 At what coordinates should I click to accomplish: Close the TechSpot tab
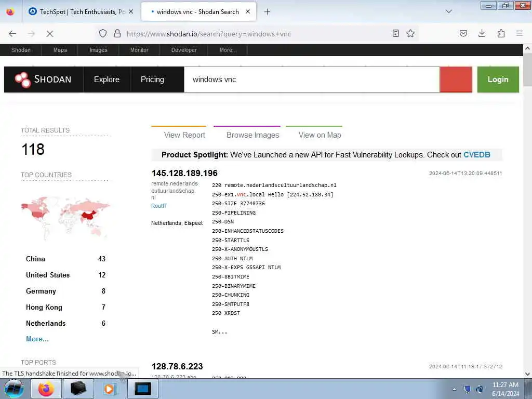tap(131, 11)
